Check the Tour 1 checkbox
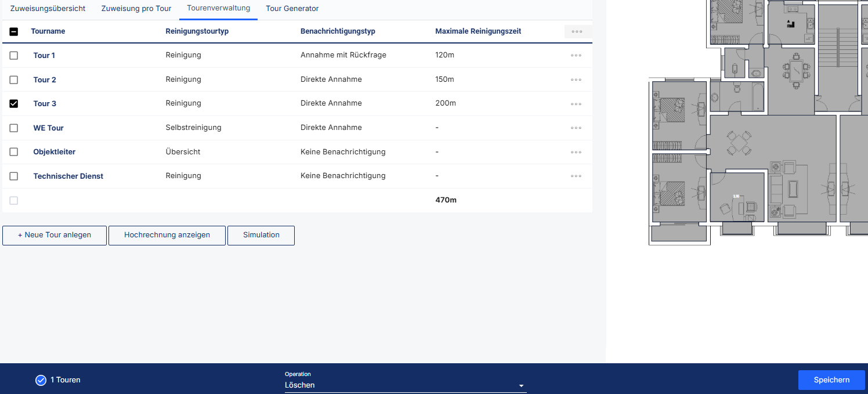 pyautogui.click(x=14, y=56)
